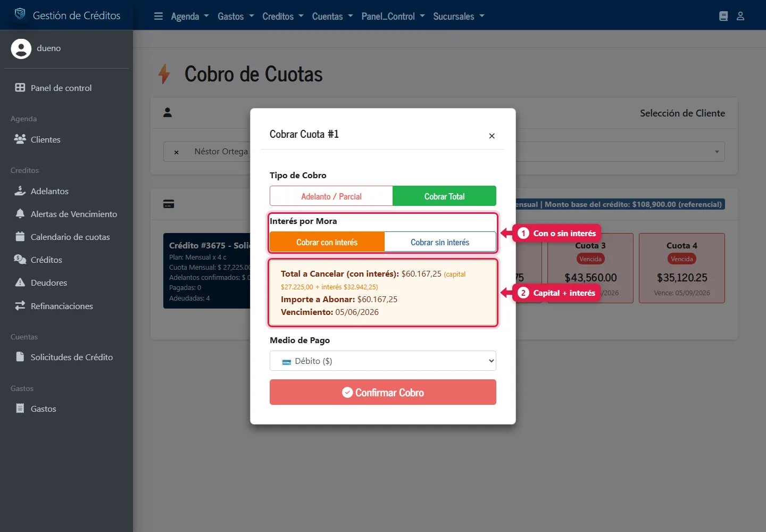Click the Solicitudes de Crédito document icon
766x532 pixels.
click(20, 357)
